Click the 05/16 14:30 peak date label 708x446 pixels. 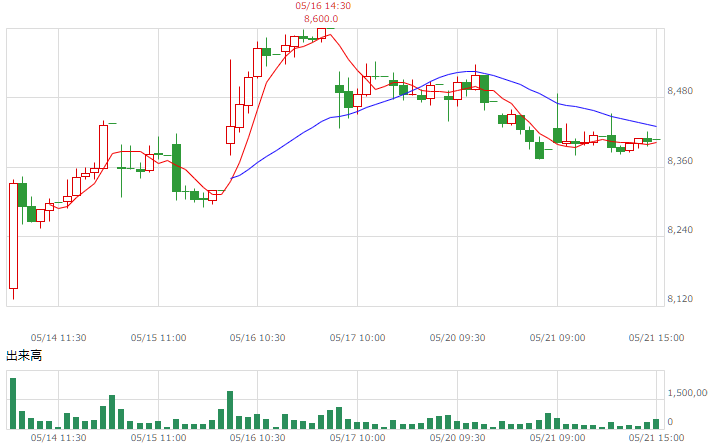323,6
